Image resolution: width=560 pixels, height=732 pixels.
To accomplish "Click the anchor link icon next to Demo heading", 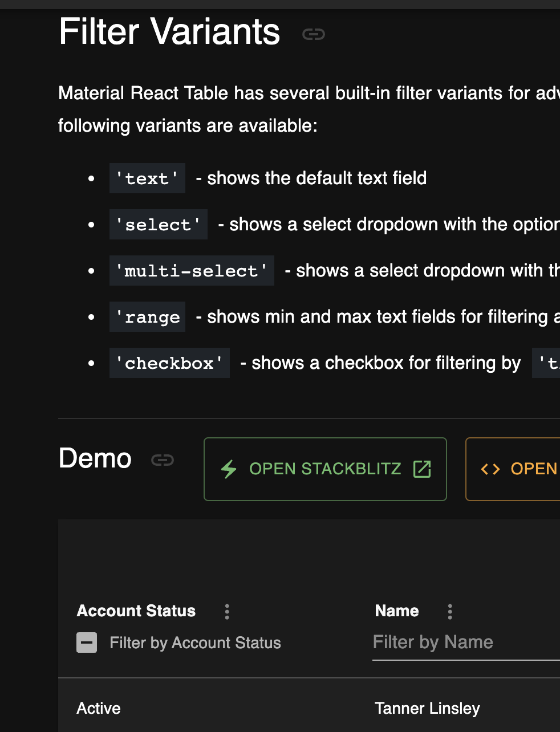I will pyautogui.click(x=162, y=459).
